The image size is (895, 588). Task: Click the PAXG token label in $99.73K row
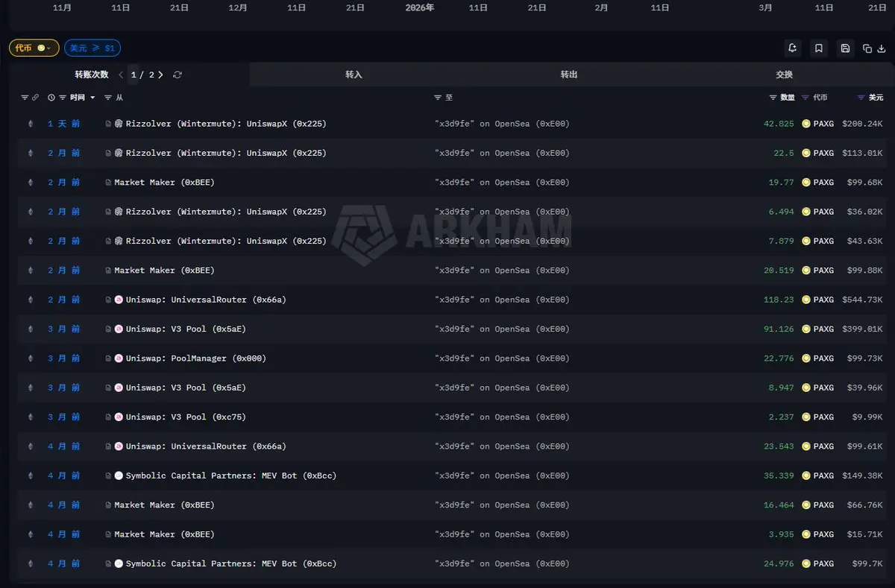823,358
